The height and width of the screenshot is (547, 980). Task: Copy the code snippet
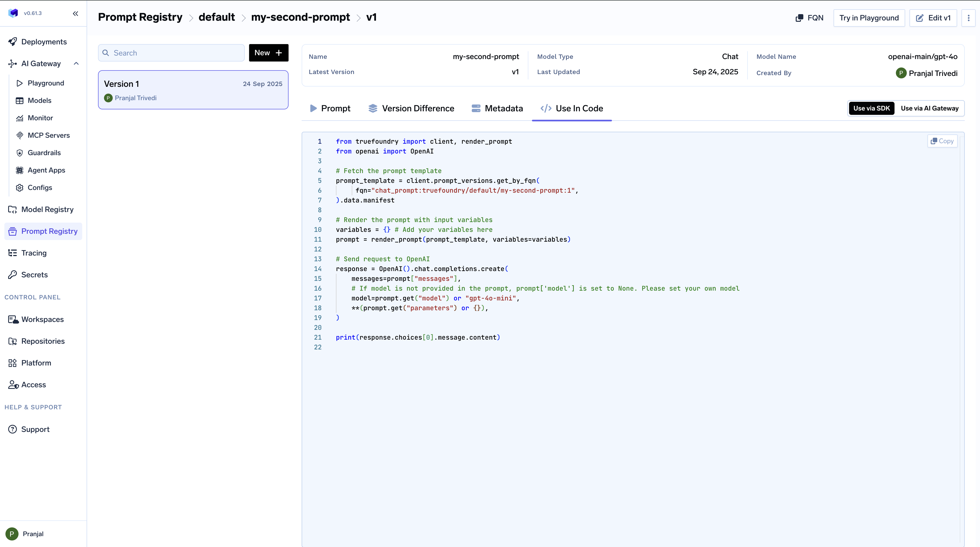[942, 141]
